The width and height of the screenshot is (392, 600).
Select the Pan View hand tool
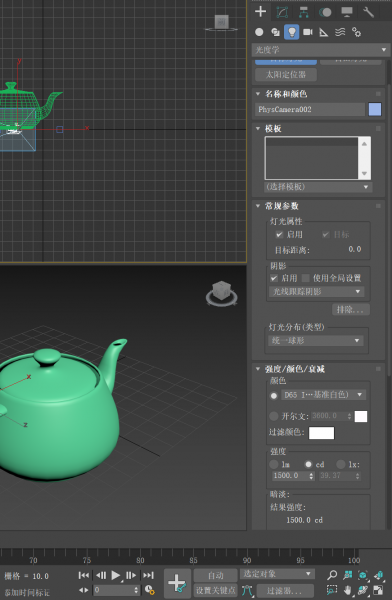tap(348, 590)
